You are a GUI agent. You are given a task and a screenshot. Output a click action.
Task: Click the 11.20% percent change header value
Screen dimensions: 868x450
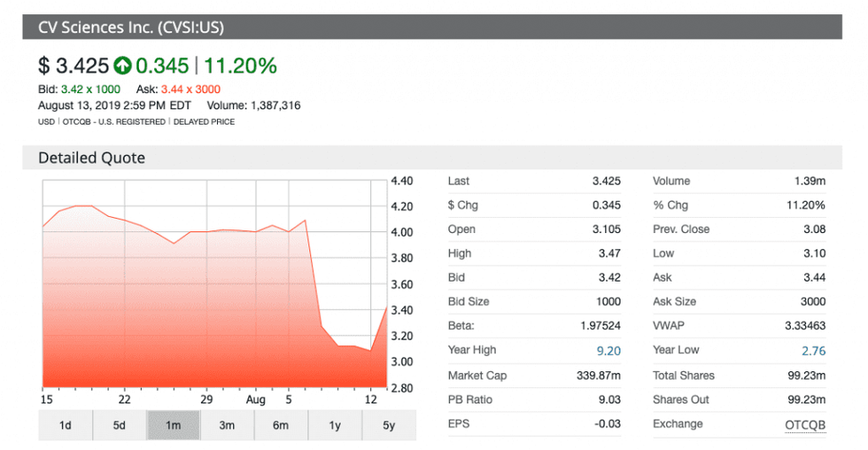pyautogui.click(x=240, y=66)
